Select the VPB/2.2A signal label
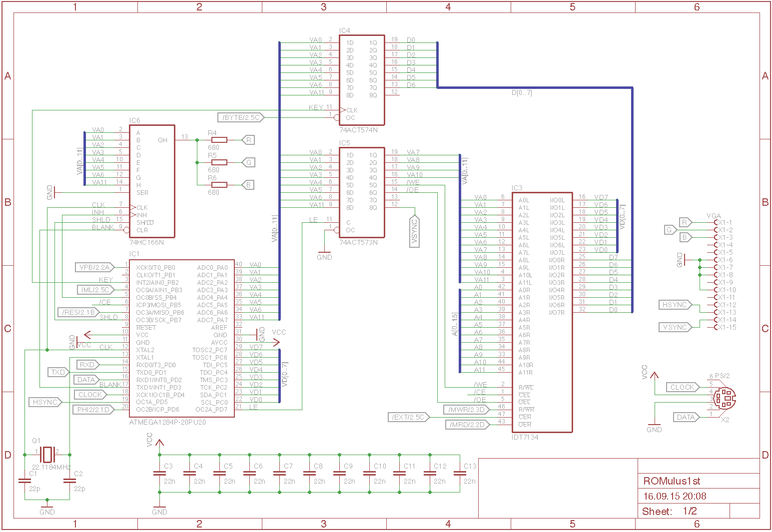 click(94, 267)
